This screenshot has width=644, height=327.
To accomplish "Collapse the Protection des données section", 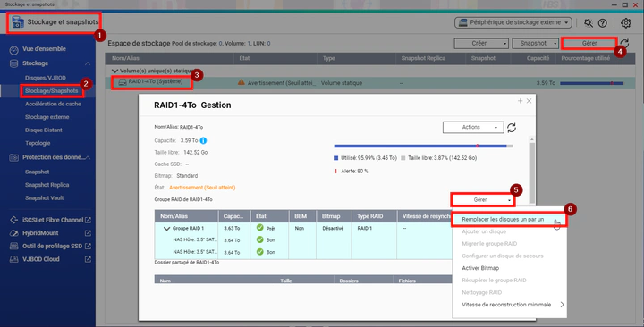I will tap(88, 157).
